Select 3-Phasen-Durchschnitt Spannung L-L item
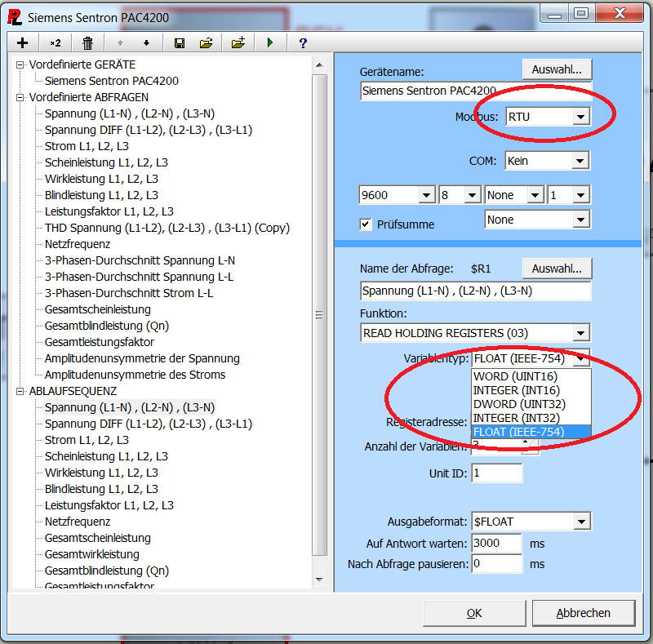The image size is (653, 644). pos(139,277)
